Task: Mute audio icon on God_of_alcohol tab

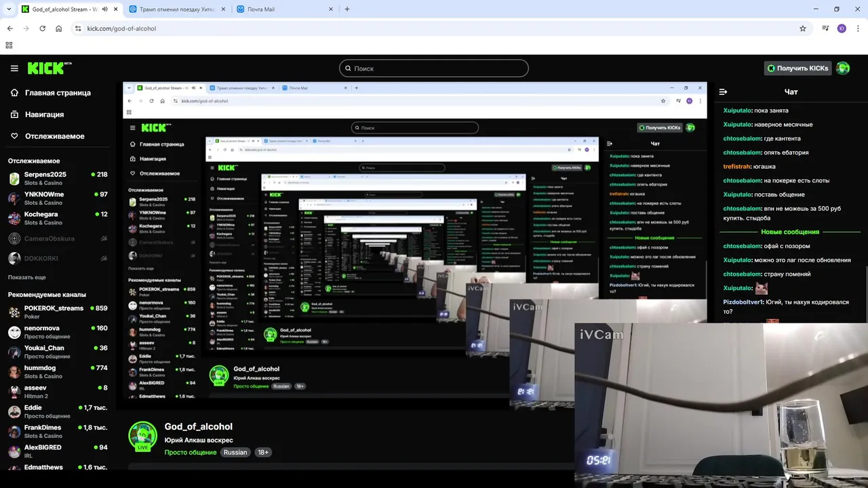Action: 104,9
